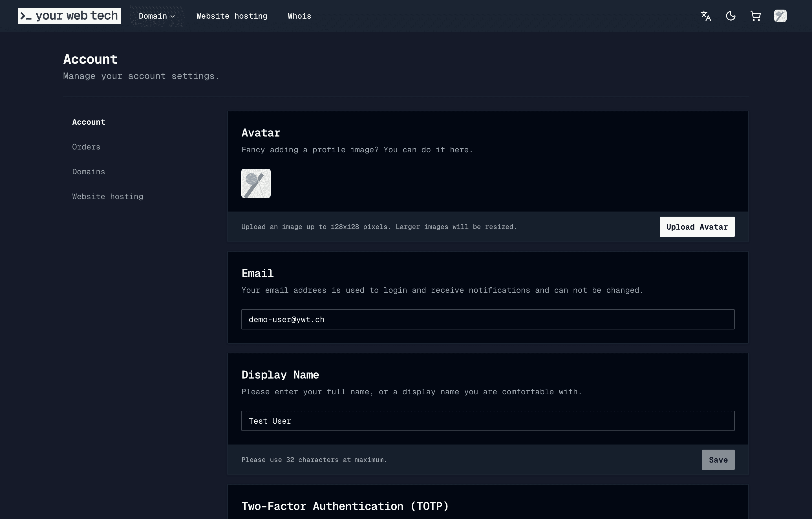Expand the Domain dropdown menu
Image resolution: width=812 pixels, height=519 pixels.
[x=157, y=16]
